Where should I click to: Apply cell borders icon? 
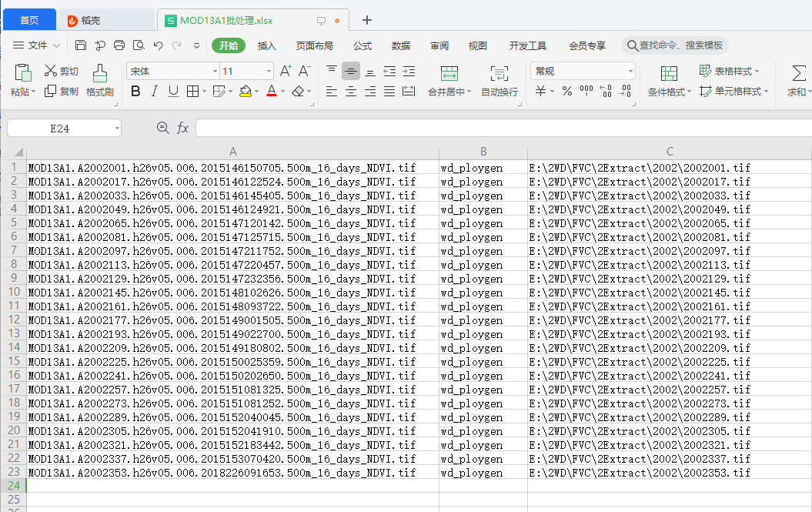click(192, 92)
